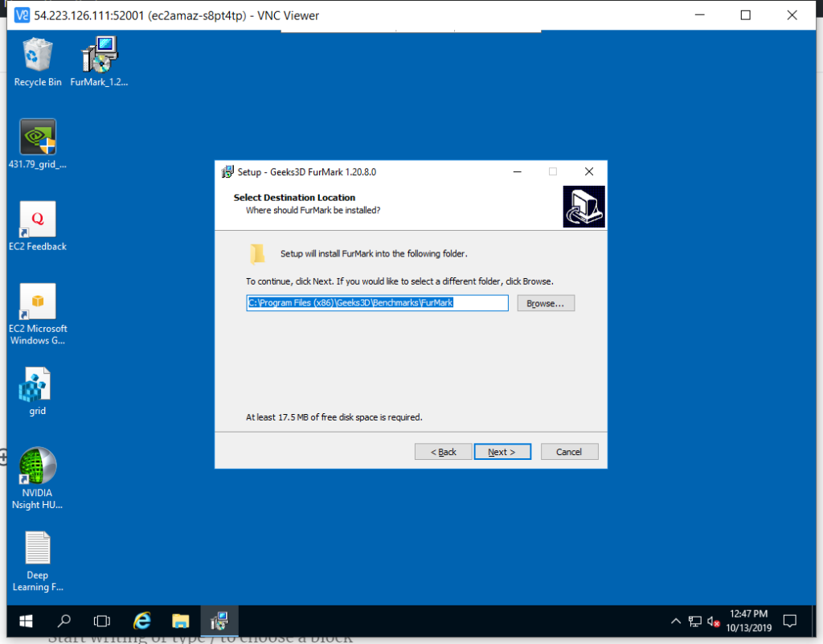Open the Deep Learning text file icon
Viewport: 823px width, 644px height.
[38, 550]
